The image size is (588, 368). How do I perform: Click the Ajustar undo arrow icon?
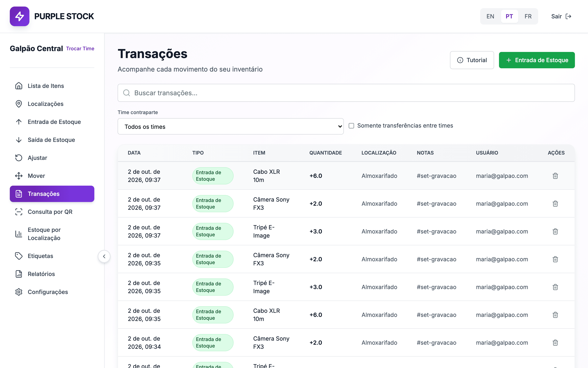(19, 158)
